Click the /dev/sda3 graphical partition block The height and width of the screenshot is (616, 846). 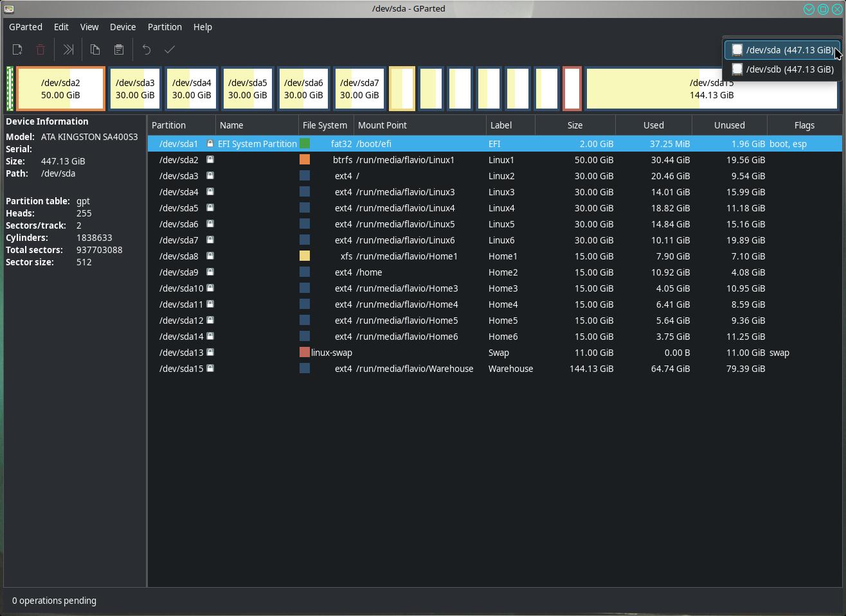click(135, 89)
